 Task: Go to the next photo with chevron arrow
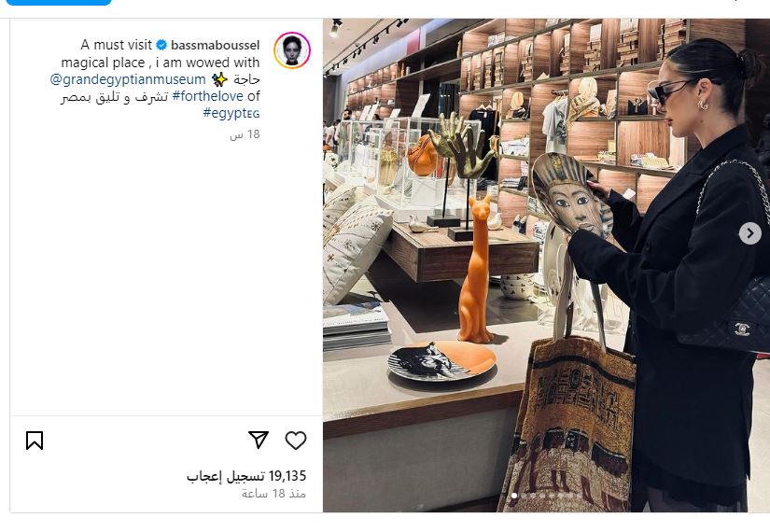point(749,233)
